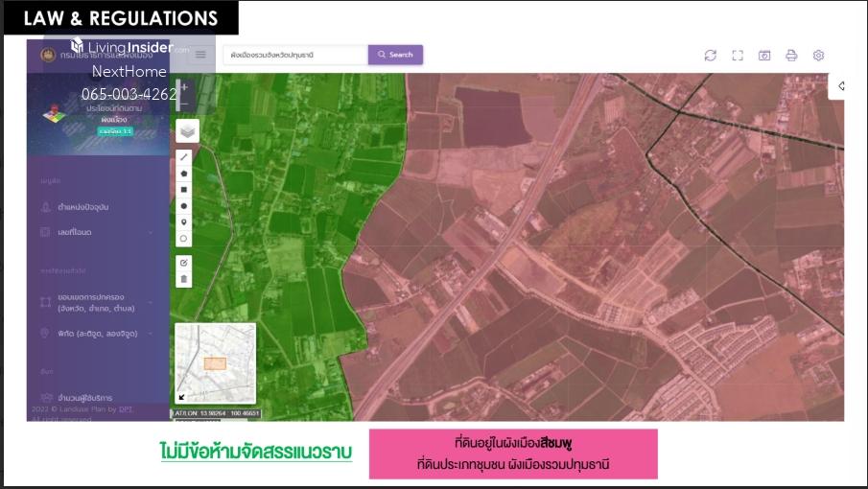Click the refresh icon in top toolbar
868x489 pixels.
click(710, 56)
